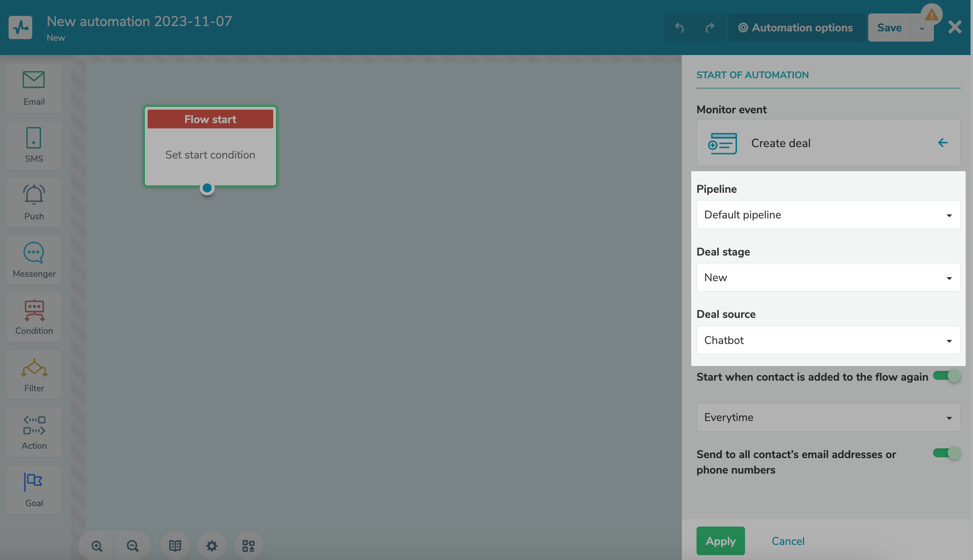
Task: Click the zoom in magnifier icon
Action: click(x=97, y=546)
